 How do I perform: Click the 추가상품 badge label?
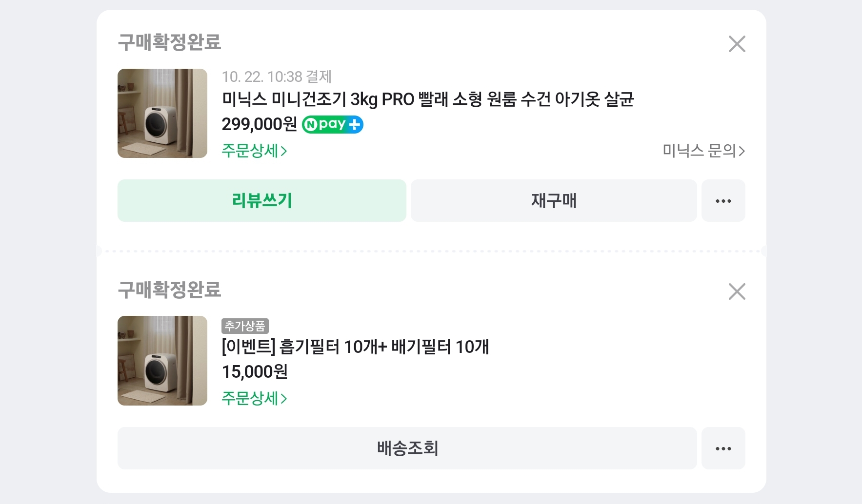(245, 326)
